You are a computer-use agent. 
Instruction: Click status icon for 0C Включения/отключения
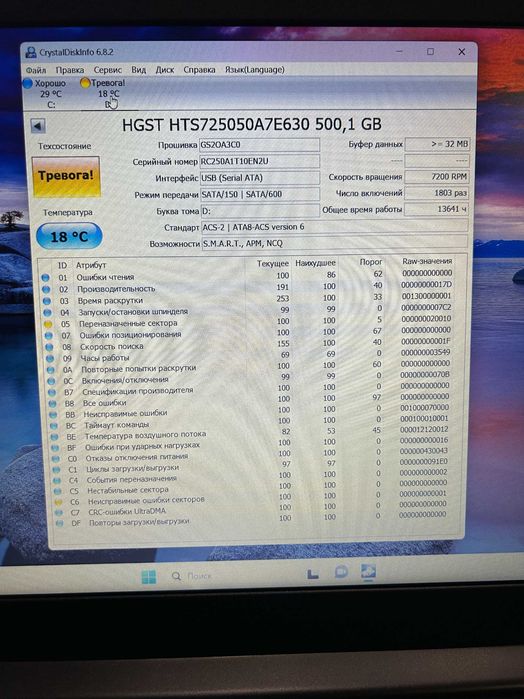(51, 381)
